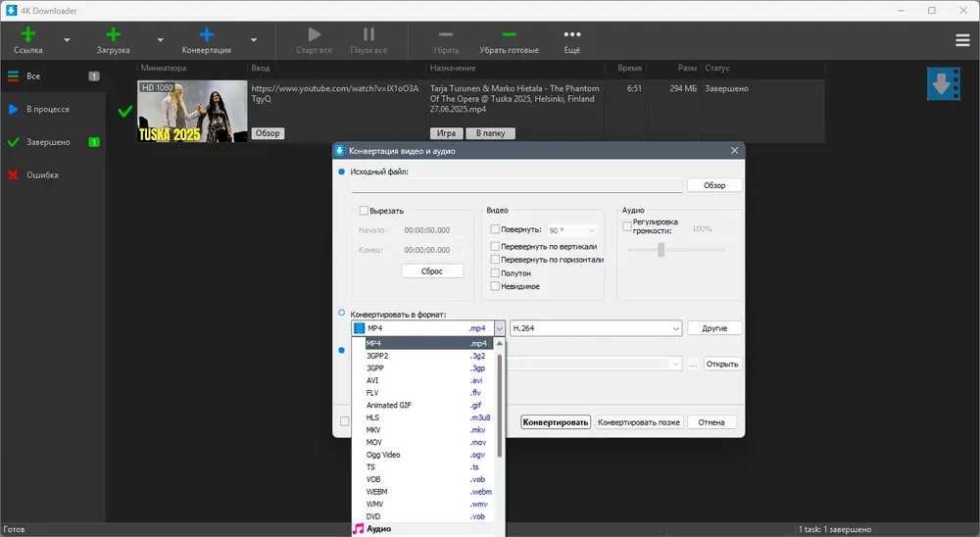This screenshot has width=980, height=537.
Task: Open the 90° rotation dropdown
Action: [572, 230]
